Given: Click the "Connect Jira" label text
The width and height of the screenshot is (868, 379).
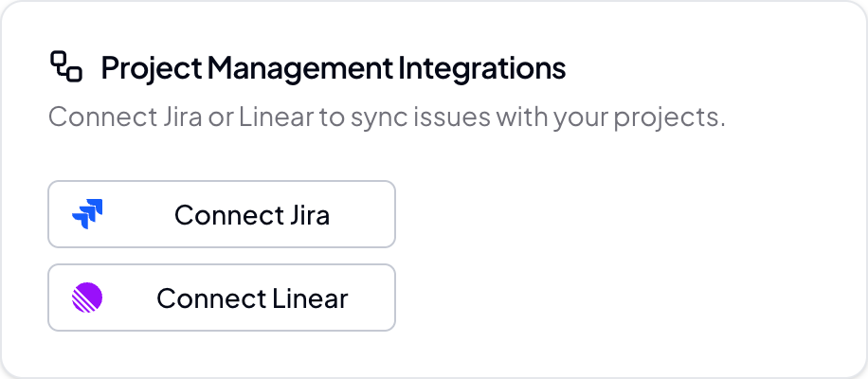Looking at the screenshot, I should pos(252,215).
